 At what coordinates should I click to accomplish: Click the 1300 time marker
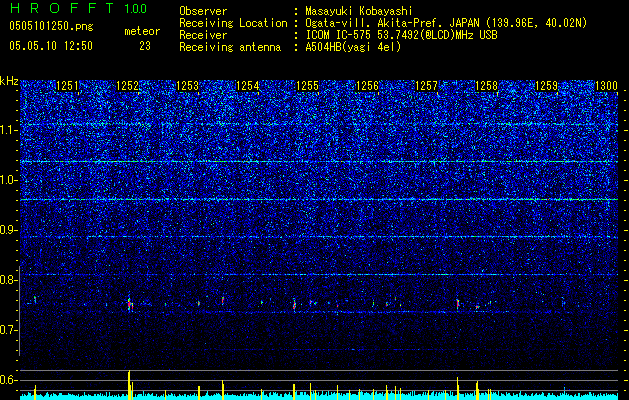tap(606, 86)
